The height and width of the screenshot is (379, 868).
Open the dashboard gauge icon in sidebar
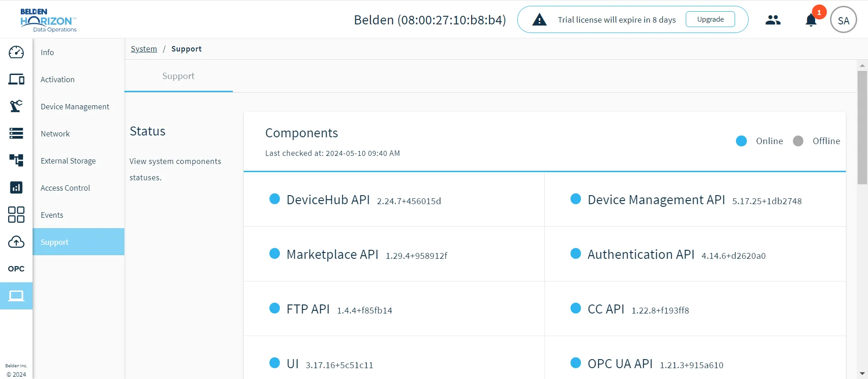click(16, 52)
